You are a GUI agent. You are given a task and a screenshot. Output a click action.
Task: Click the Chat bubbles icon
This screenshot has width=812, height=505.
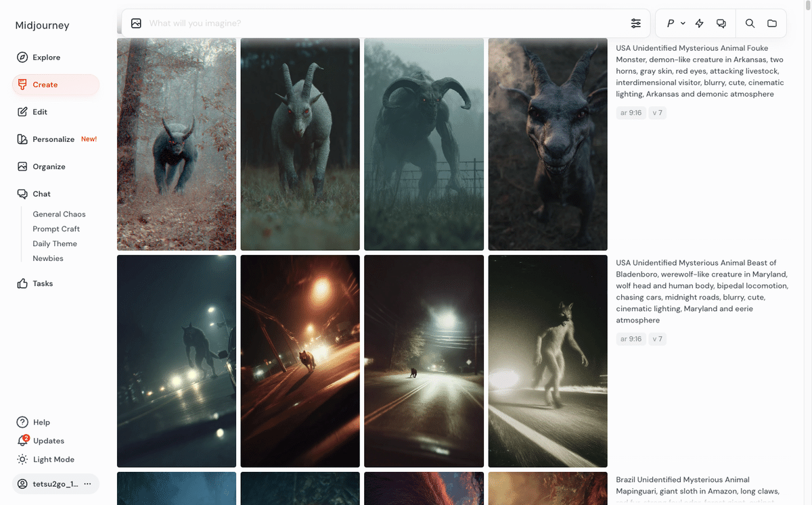22,193
